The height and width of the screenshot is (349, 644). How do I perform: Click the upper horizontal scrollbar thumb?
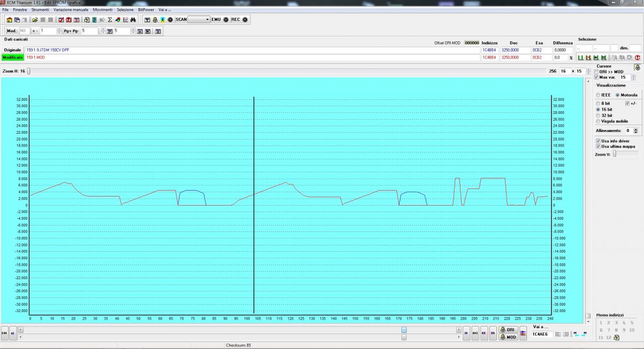(404, 330)
